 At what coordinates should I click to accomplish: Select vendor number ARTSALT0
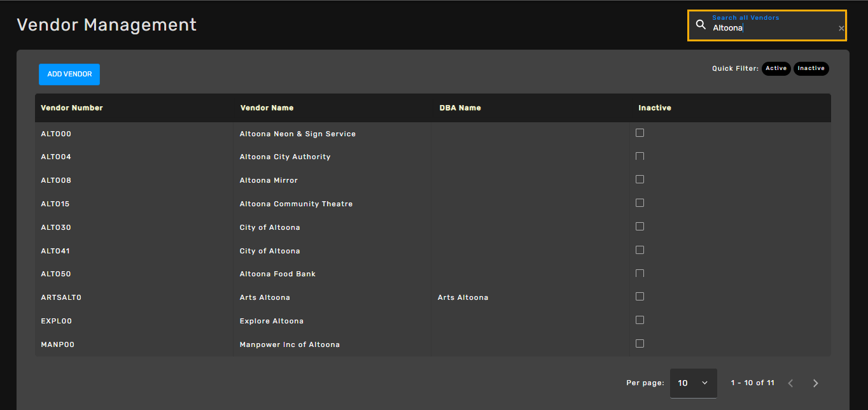point(61,298)
